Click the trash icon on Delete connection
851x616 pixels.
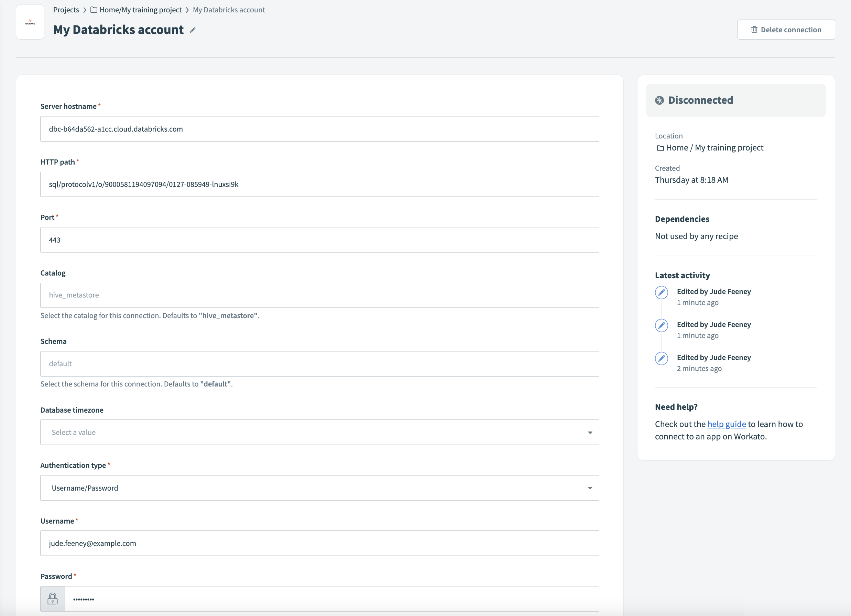pos(755,29)
